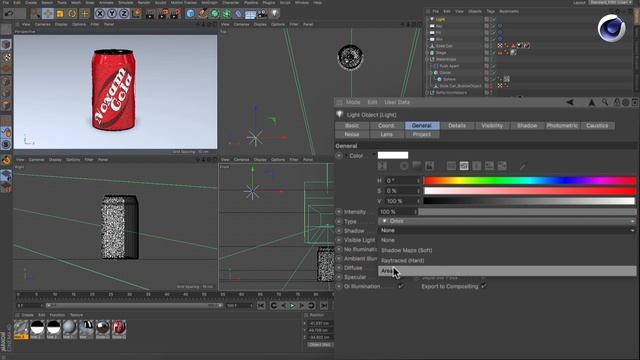Viewport: 640px width, 360px height.
Task: Toggle the X axis lock
Action: coord(100,13)
